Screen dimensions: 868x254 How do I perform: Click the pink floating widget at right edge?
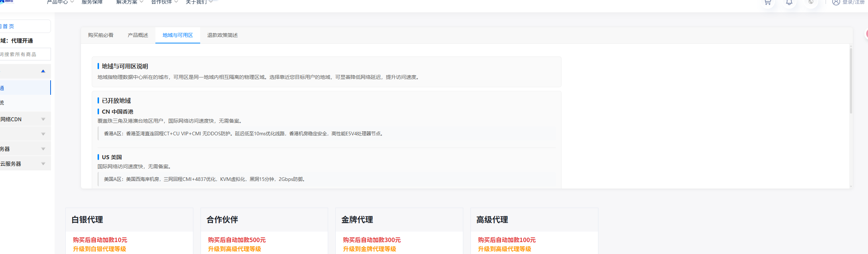(x=866, y=34)
